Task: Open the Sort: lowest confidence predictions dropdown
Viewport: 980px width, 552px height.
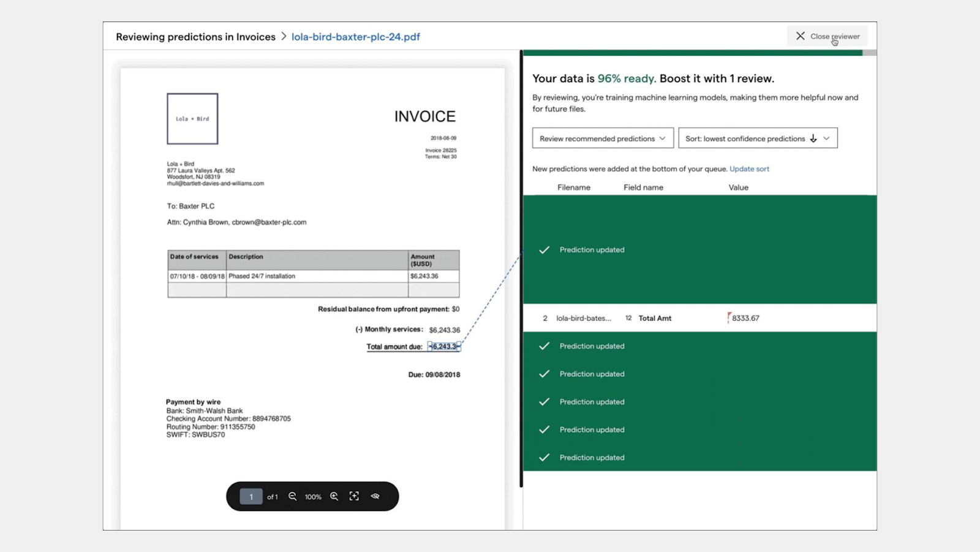Action: (x=758, y=138)
